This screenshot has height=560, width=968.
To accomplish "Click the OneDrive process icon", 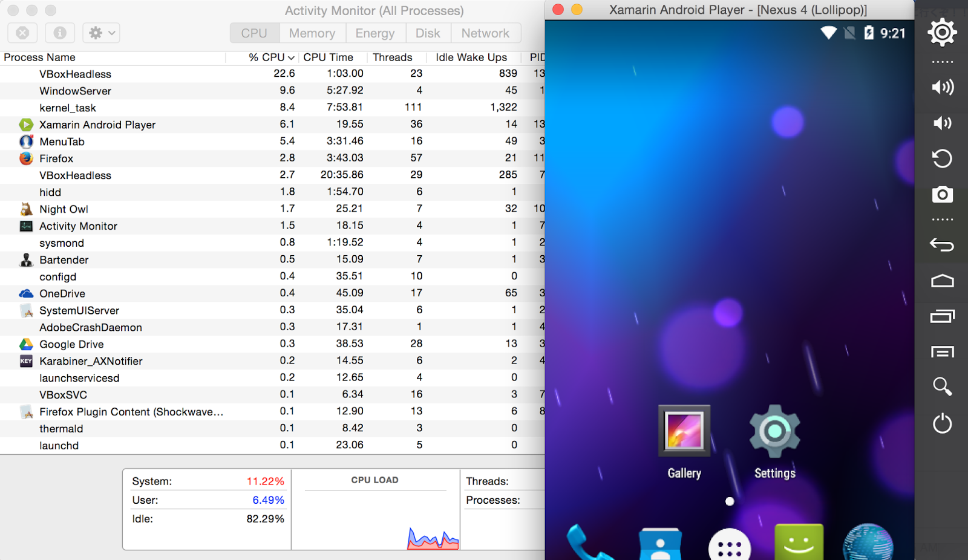I will [26, 294].
